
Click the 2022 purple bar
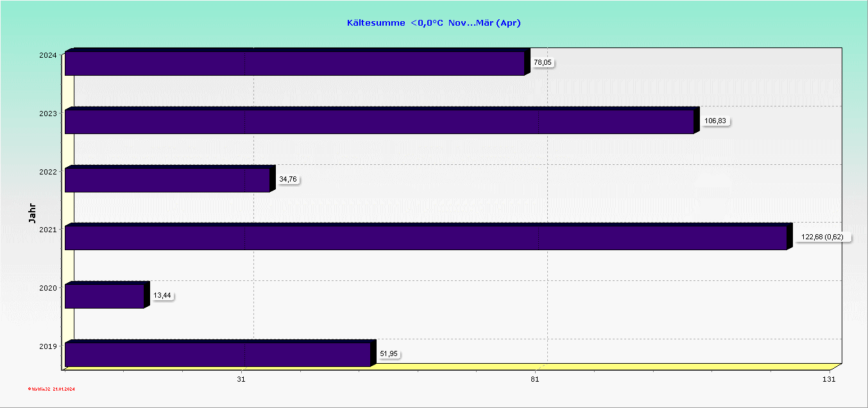(167, 180)
